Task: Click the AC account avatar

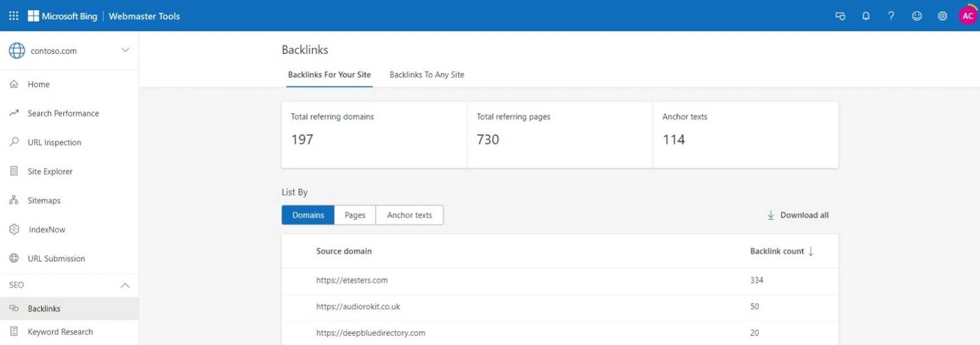Action: 968,16
